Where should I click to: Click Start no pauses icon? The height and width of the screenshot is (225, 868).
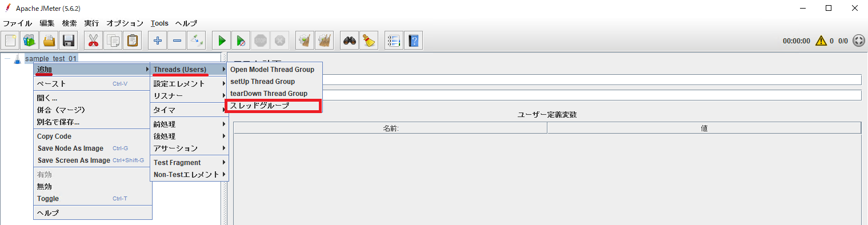tap(241, 41)
